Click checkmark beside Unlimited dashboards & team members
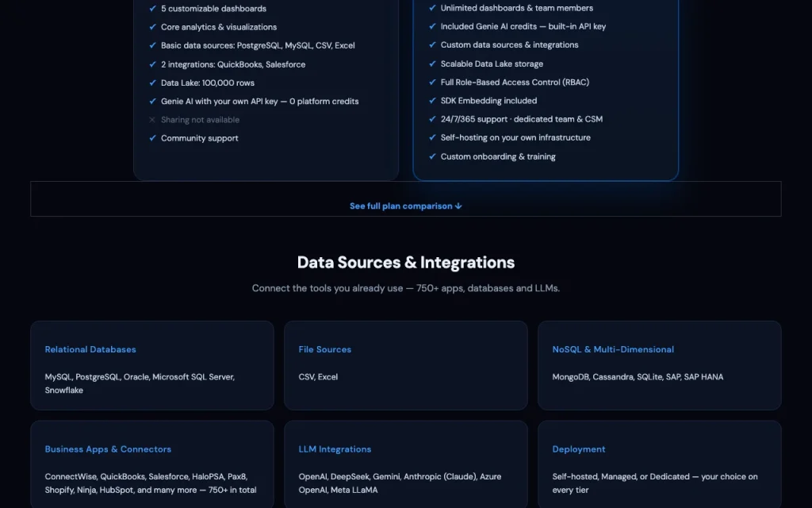Viewport: 812px width, 508px height. (x=432, y=8)
